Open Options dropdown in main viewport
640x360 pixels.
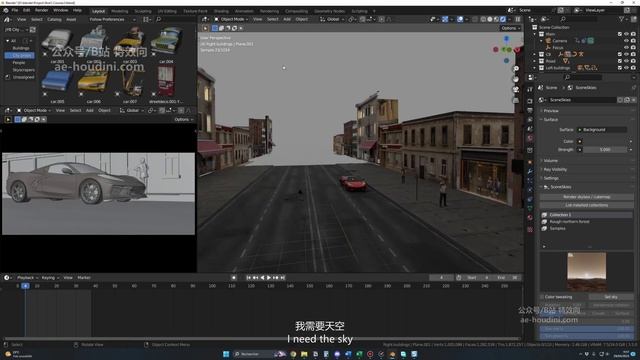(x=511, y=28)
